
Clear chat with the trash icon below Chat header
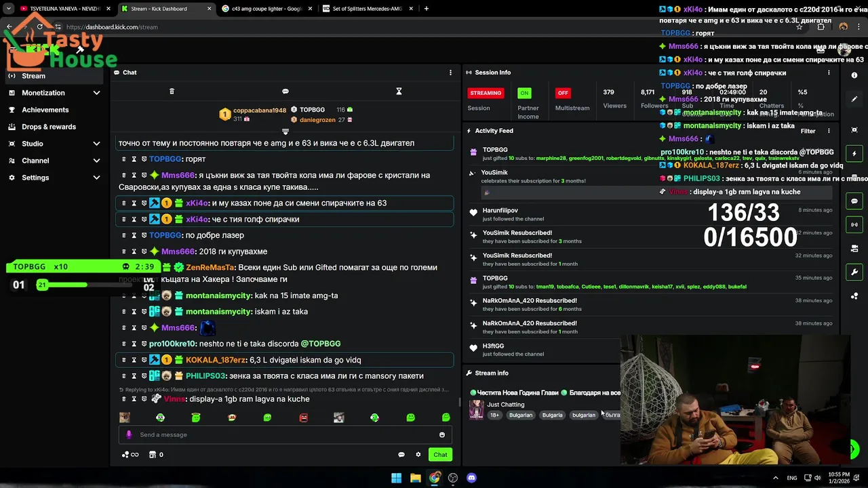pyautogui.click(x=172, y=91)
